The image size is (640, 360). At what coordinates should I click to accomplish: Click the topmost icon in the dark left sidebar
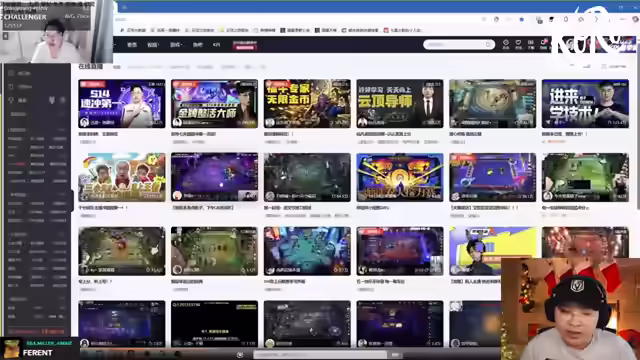11,73
